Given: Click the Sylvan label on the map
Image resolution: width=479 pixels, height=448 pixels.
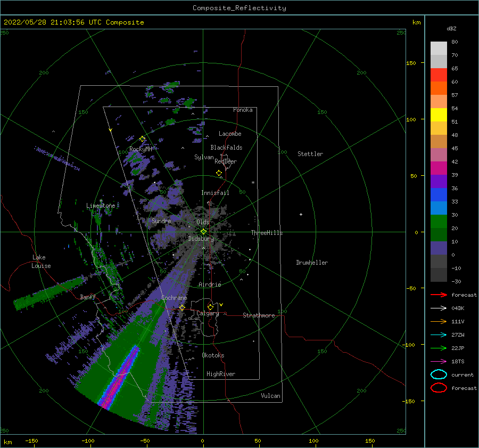Looking at the screenshot, I should 204,157.
